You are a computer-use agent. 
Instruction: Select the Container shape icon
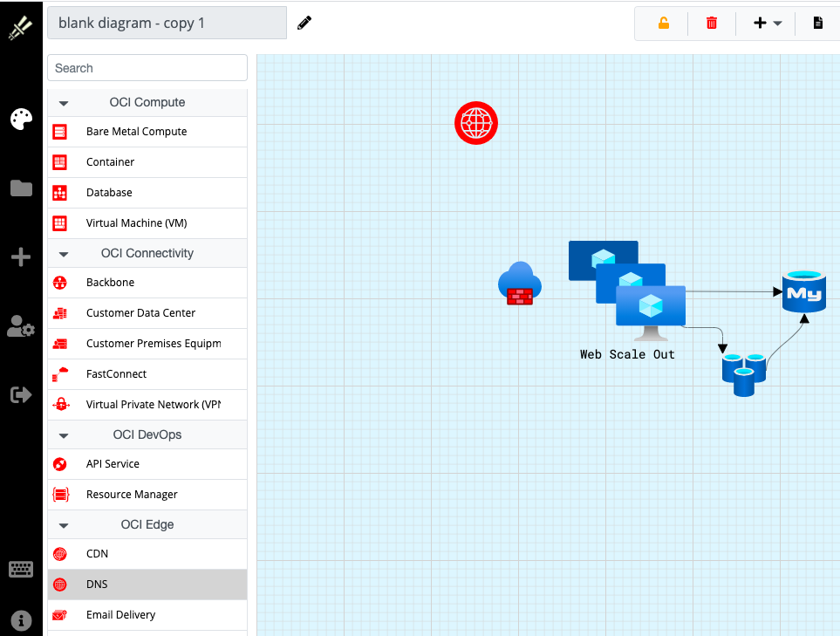tap(60, 161)
